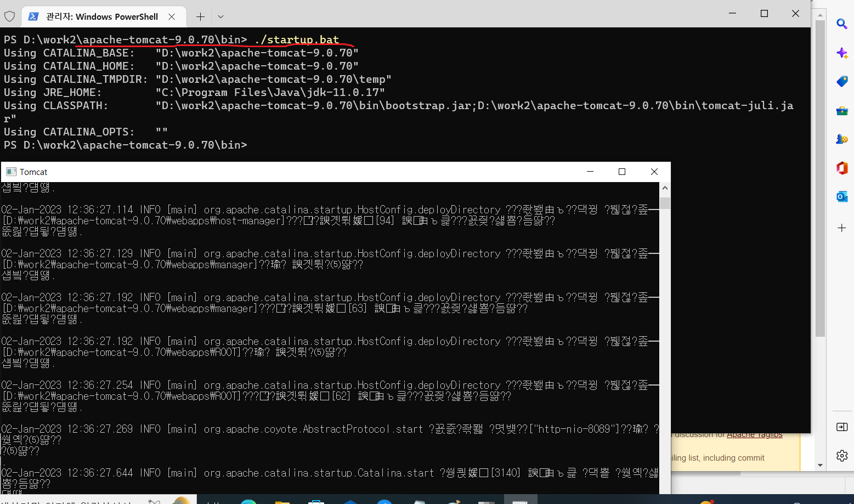Open a new terminal tab with plus
The image size is (854, 504).
200,16
